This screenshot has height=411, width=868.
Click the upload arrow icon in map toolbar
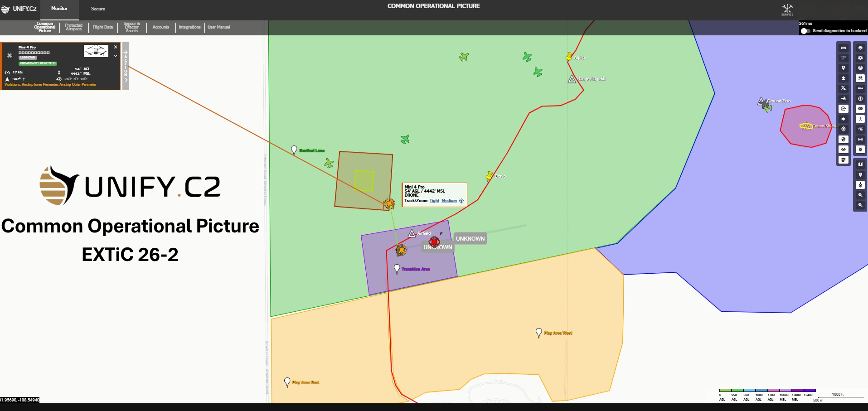[843, 78]
